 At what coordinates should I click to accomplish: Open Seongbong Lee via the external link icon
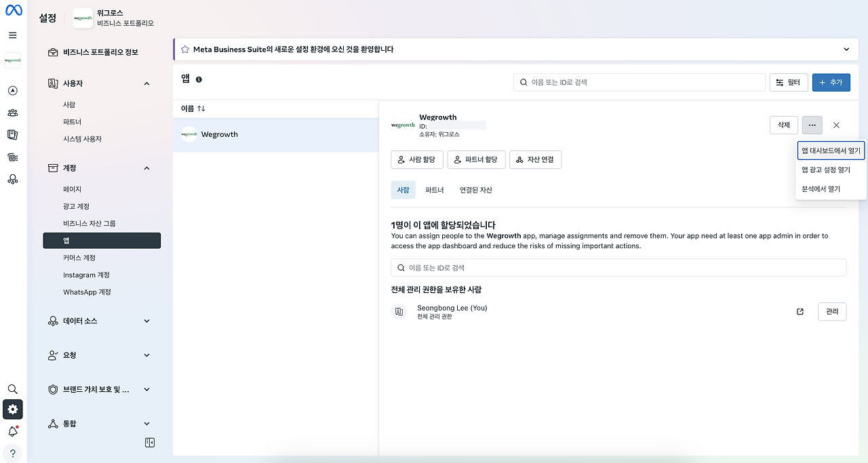[800, 311]
